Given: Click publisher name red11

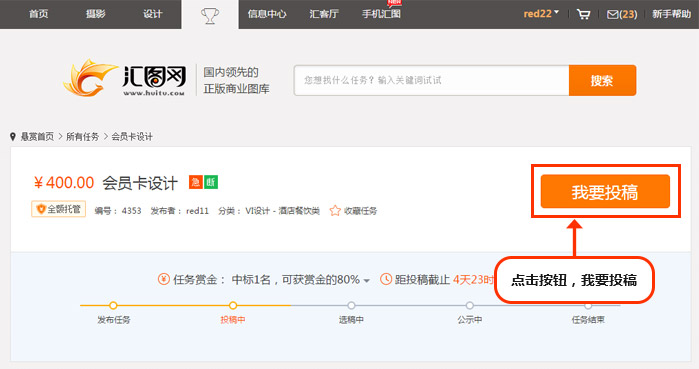Looking at the screenshot, I should coord(197,211).
